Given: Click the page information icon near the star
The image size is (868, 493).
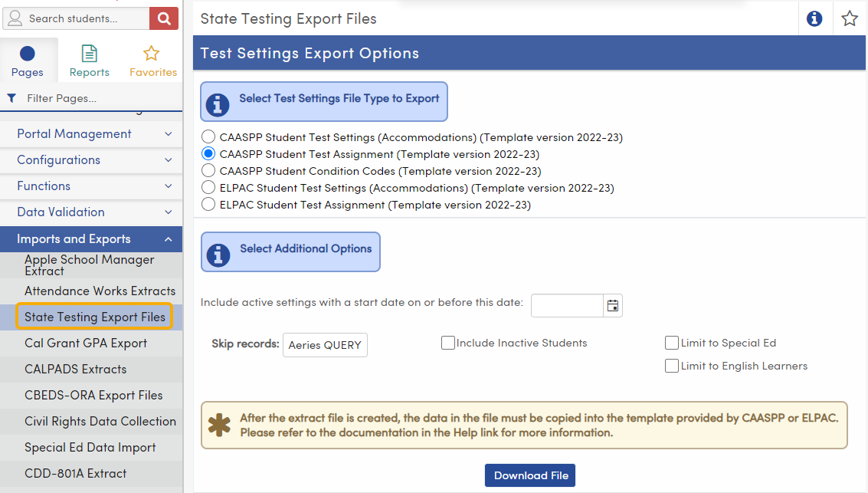Looking at the screenshot, I should (x=814, y=18).
